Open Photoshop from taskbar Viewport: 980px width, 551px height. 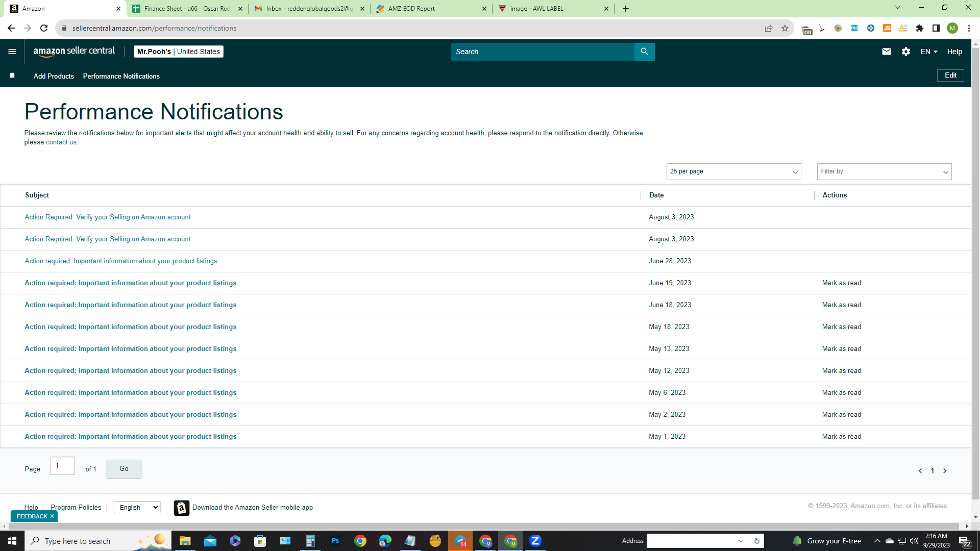point(335,541)
